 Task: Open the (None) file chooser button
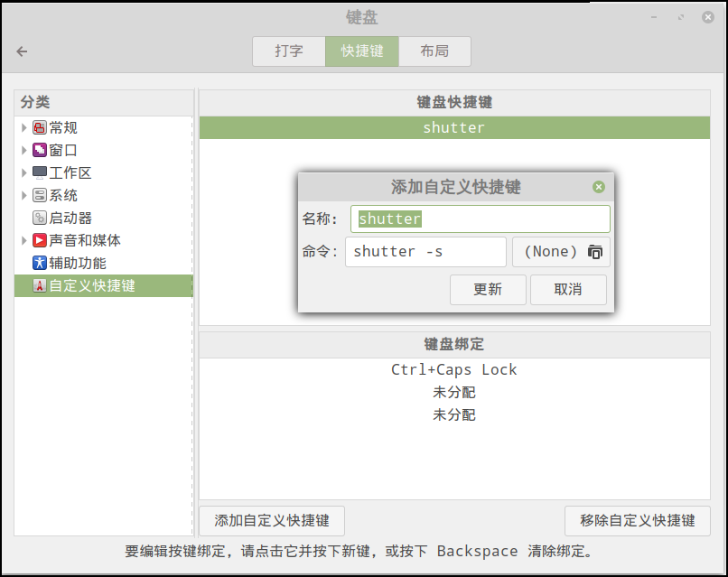[x=561, y=252]
